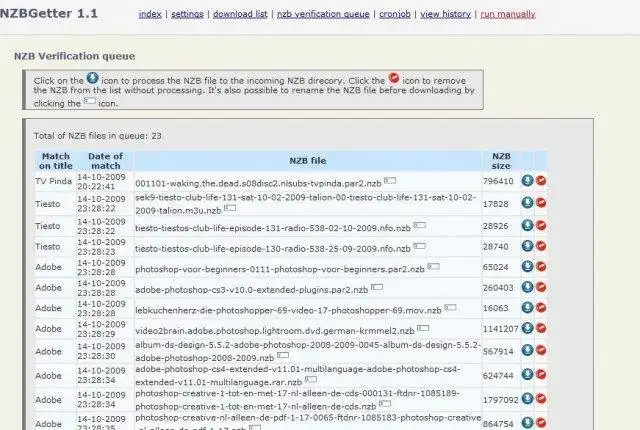The height and width of the screenshot is (430, 640).
Task: Select the adobe-photoshop-cs3-v10.0-extended-plugins file name
Action: 251,290
